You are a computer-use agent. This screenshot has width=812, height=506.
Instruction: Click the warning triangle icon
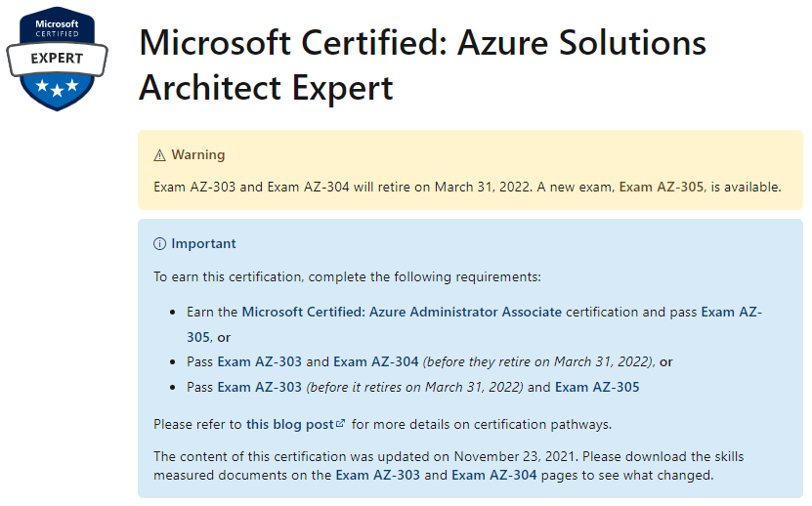click(x=159, y=155)
